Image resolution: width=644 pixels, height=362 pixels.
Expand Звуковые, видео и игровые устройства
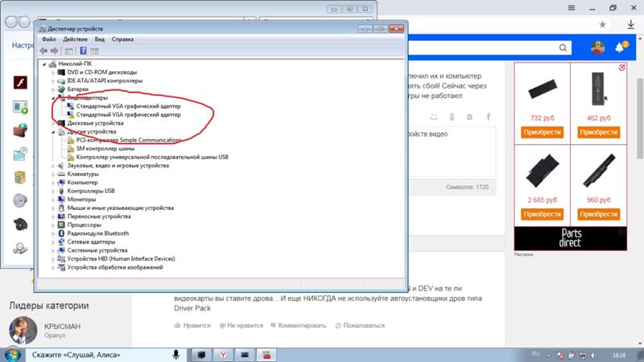pos(53,166)
